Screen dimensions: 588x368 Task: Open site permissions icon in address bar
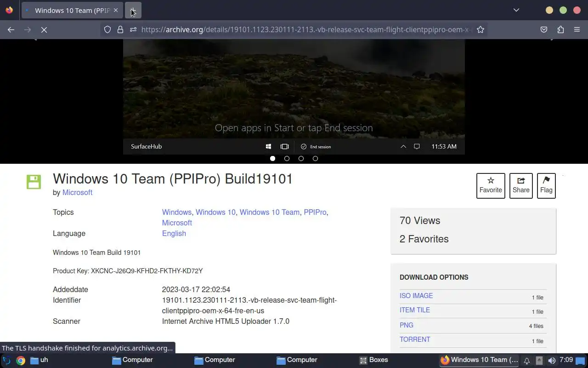pos(133,29)
